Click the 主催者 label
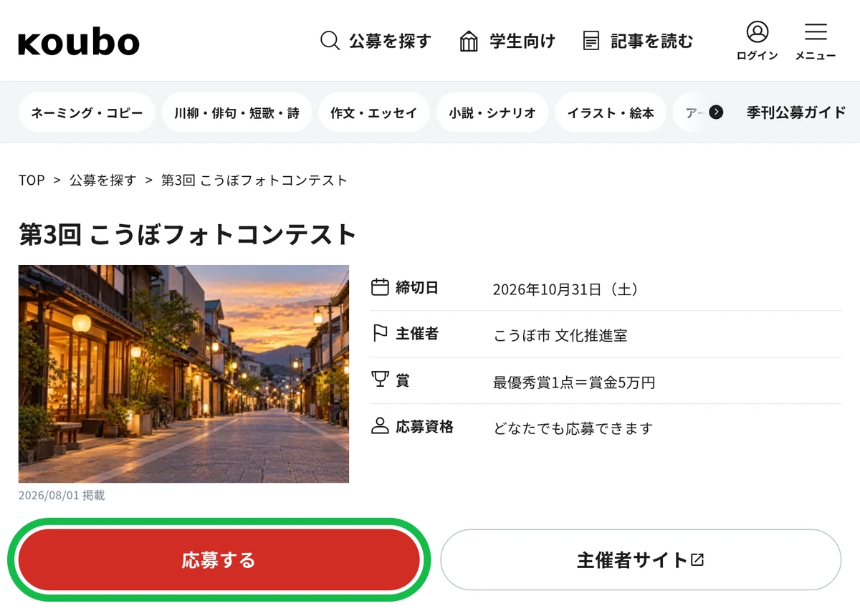Image resolution: width=860 pixels, height=616 pixels. click(417, 334)
